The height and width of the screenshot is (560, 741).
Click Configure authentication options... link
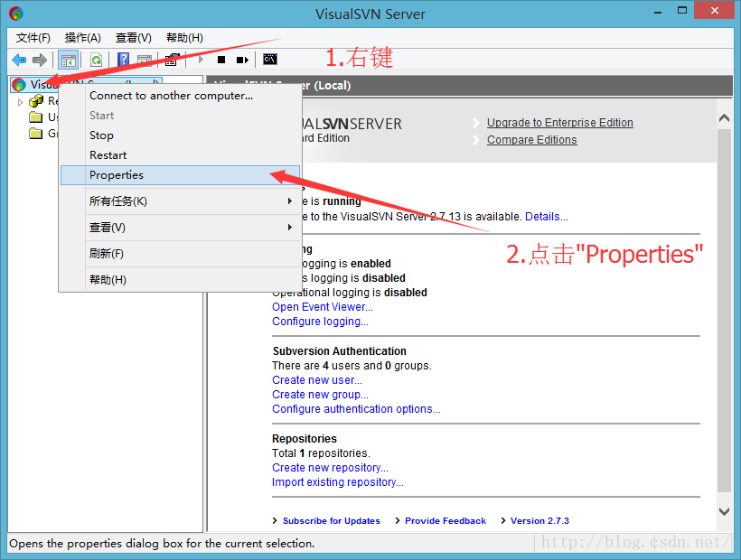pyautogui.click(x=356, y=409)
